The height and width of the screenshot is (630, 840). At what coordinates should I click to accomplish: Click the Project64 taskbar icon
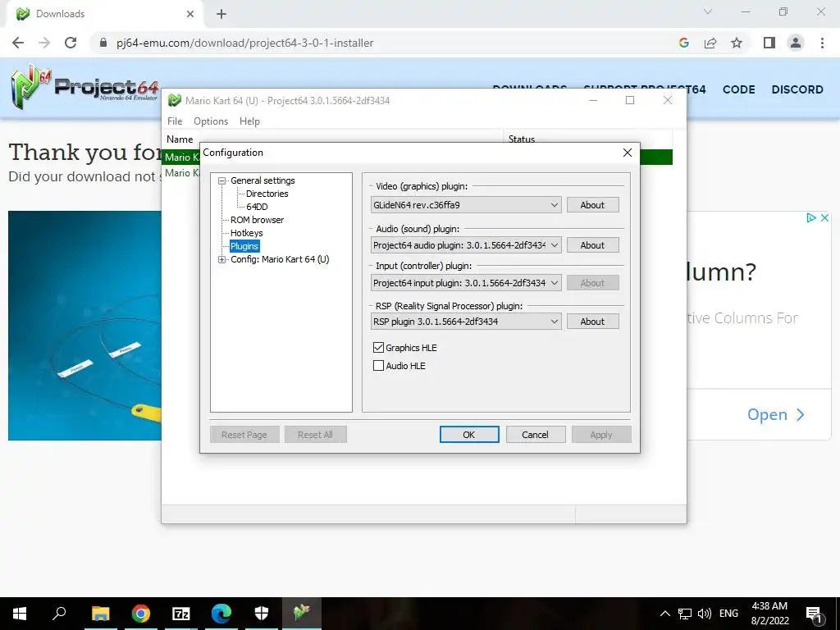coord(302,614)
